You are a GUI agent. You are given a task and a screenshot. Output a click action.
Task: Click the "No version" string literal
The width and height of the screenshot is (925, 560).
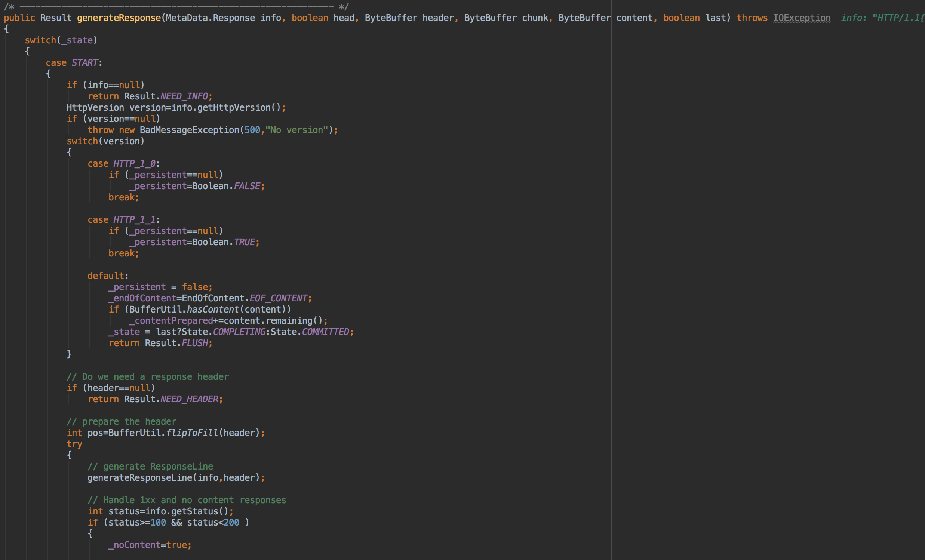[x=296, y=130]
